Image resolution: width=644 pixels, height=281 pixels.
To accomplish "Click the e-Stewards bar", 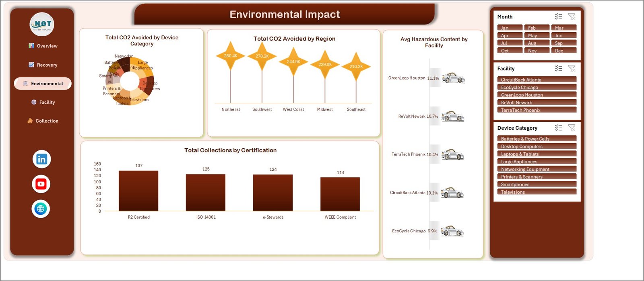I will click(273, 193).
